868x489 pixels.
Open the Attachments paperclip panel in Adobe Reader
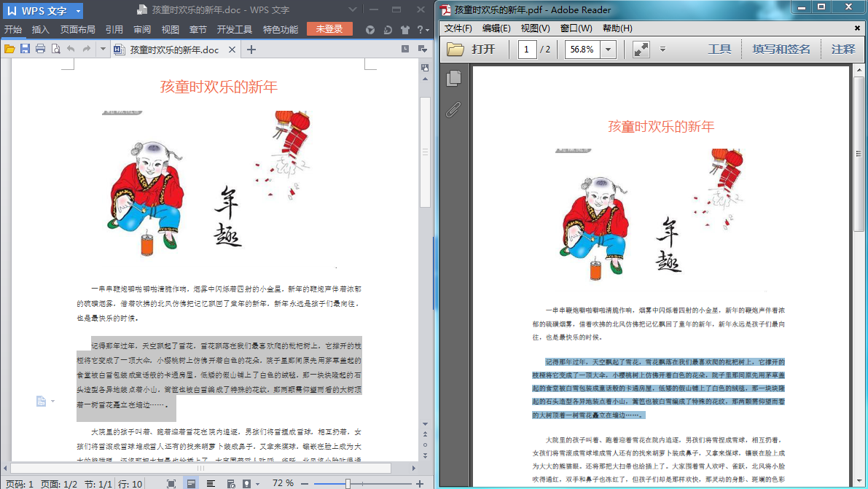pos(453,110)
